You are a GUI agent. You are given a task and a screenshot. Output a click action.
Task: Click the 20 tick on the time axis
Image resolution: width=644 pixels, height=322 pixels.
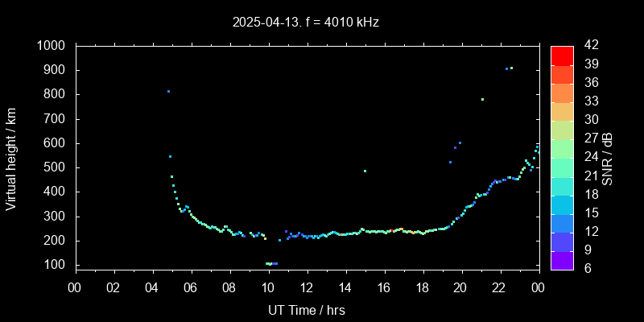point(461,286)
